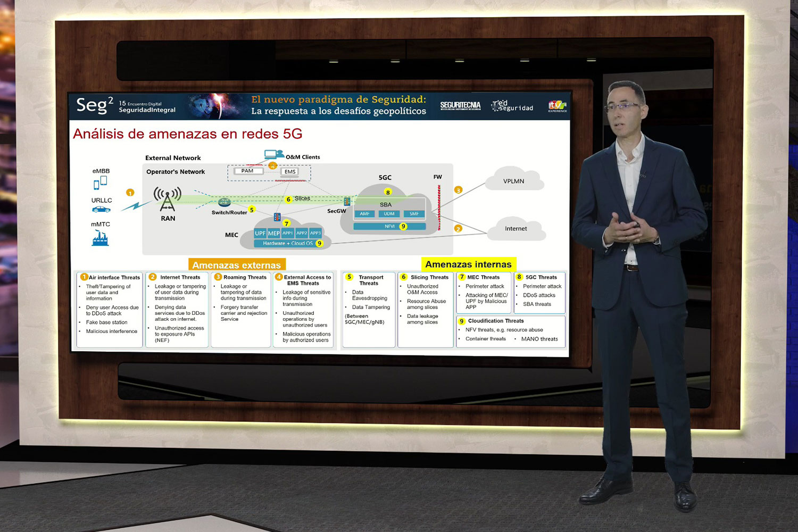
Task: Click the '5GC Threats' heading
Action: (x=541, y=277)
